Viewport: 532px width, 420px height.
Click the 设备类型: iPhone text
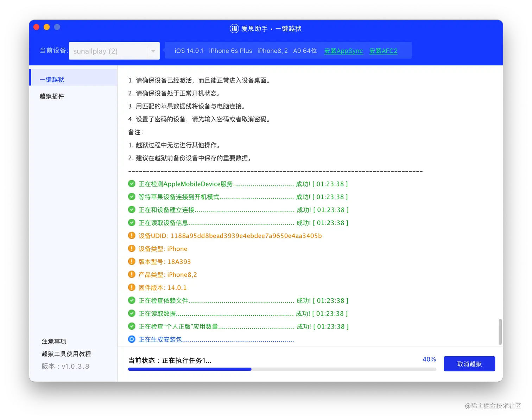point(163,249)
